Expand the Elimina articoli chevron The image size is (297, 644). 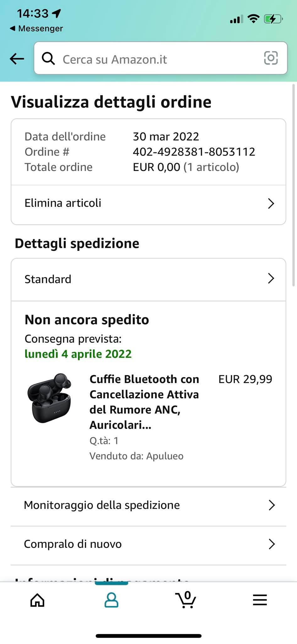tap(271, 203)
